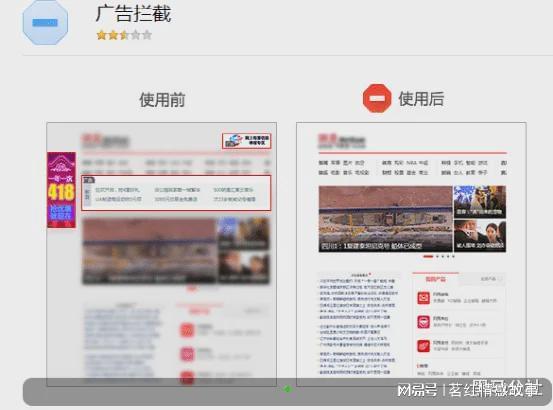Click the third red product icon in 使用后
553x410 pixels.
click(423, 346)
